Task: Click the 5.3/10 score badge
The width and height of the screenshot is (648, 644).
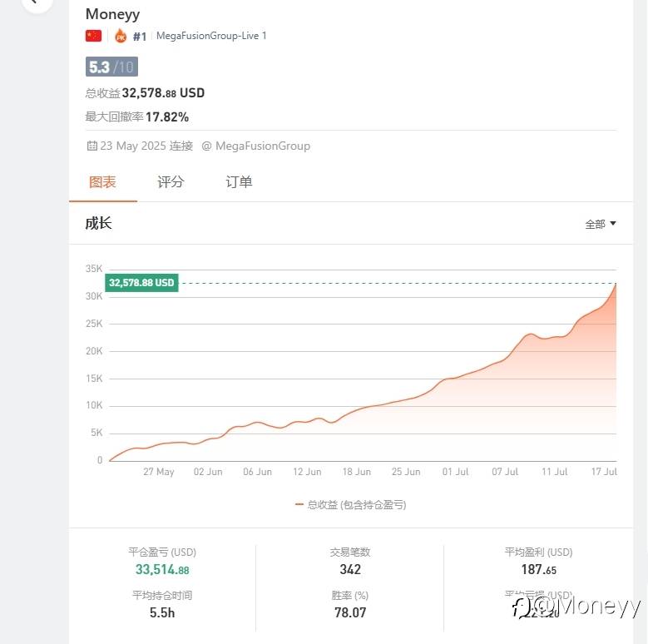Action: [x=111, y=67]
